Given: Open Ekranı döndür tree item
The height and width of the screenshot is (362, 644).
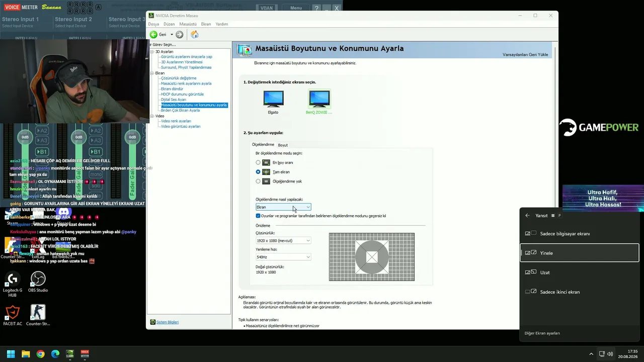Looking at the screenshot, I should tap(172, 89).
